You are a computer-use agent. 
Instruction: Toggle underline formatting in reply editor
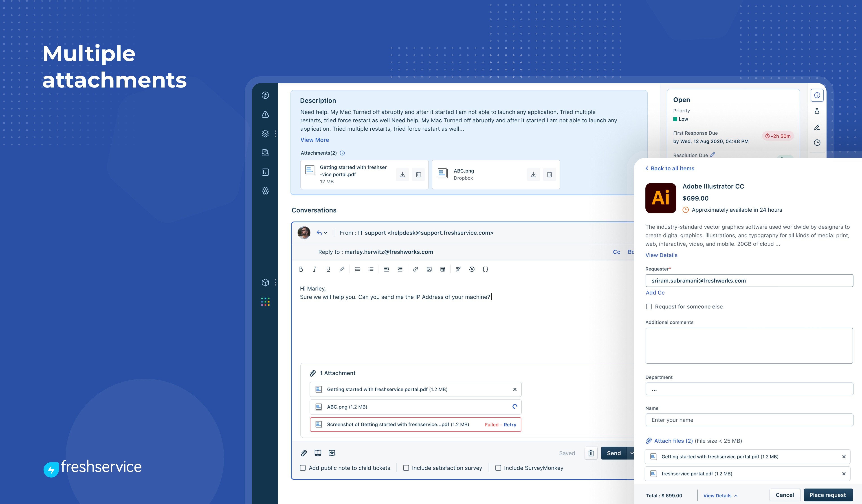click(328, 269)
